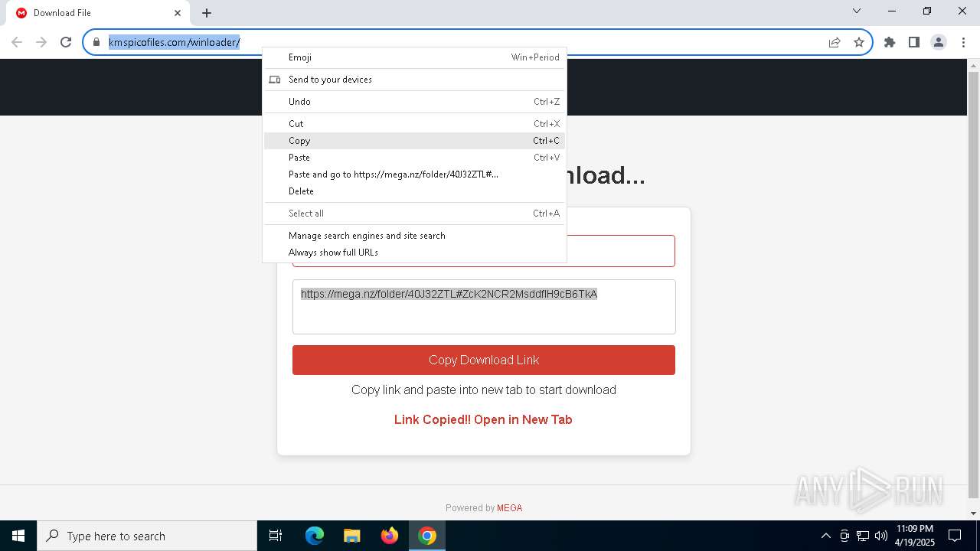
Task: Click the Copy Download Link button
Action: point(484,360)
